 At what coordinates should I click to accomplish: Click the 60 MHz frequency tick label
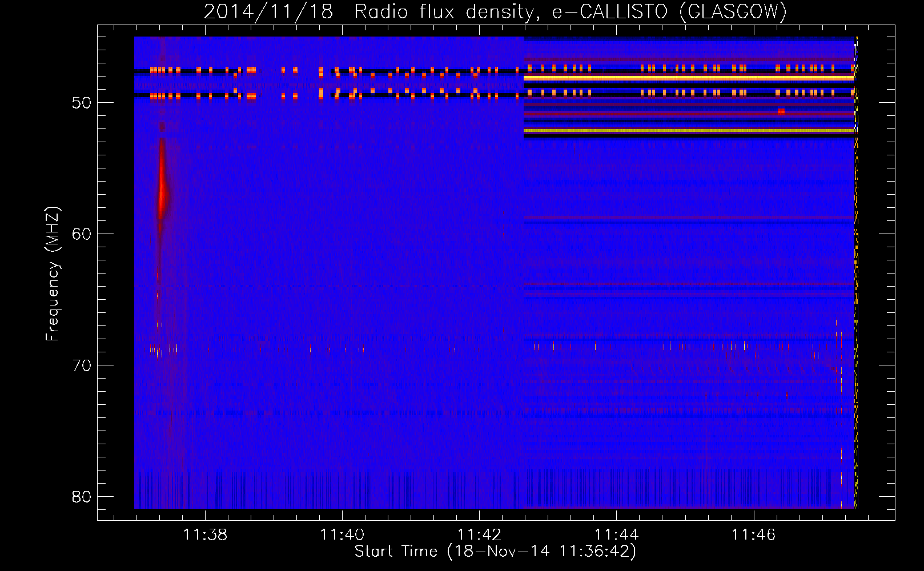pyautogui.click(x=82, y=234)
